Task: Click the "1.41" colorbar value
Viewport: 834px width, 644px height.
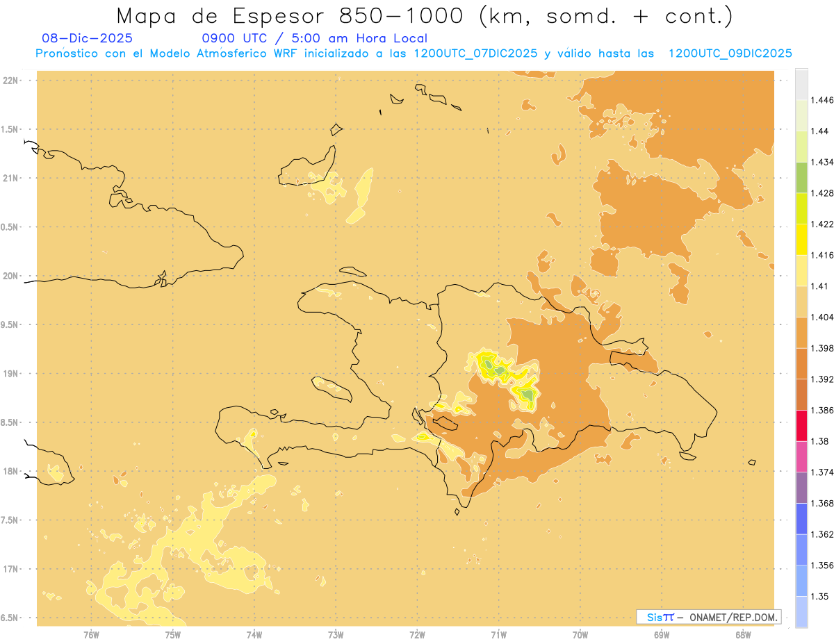Action: click(819, 286)
